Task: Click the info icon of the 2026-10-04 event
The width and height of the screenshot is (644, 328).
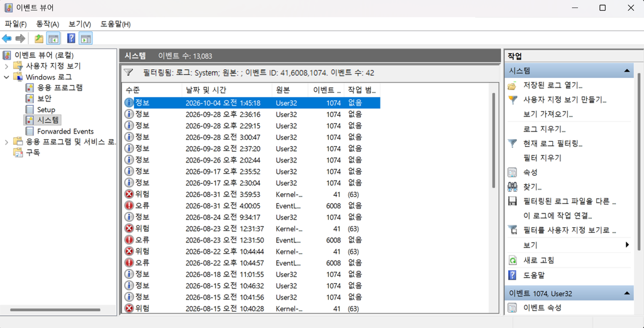Action: pyautogui.click(x=129, y=103)
